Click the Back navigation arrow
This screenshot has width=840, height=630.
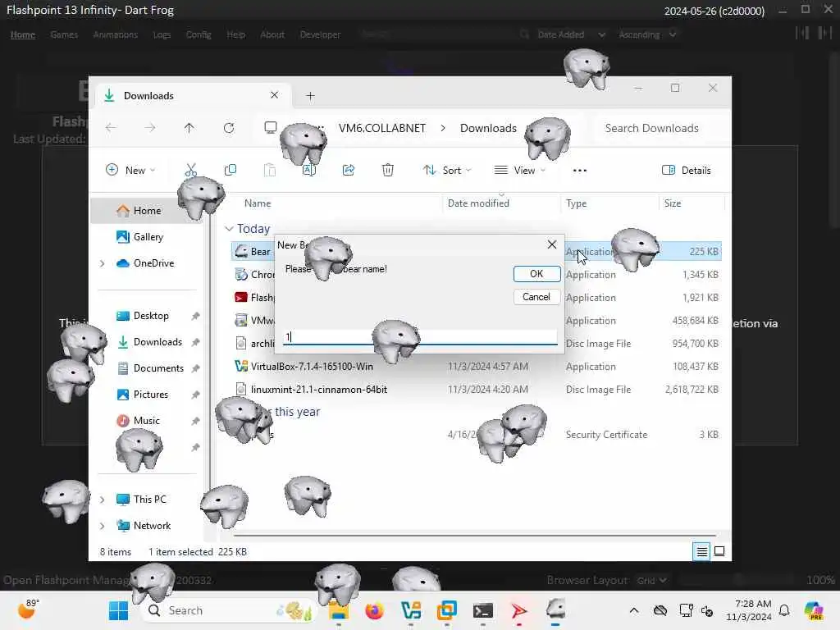point(111,128)
